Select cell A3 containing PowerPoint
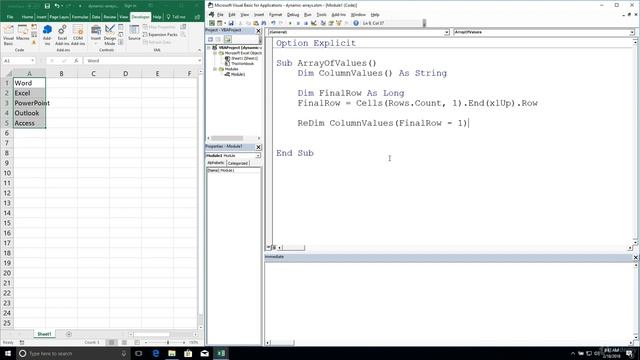Image resolution: width=640 pixels, height=360 pixels. coord(29,103)
